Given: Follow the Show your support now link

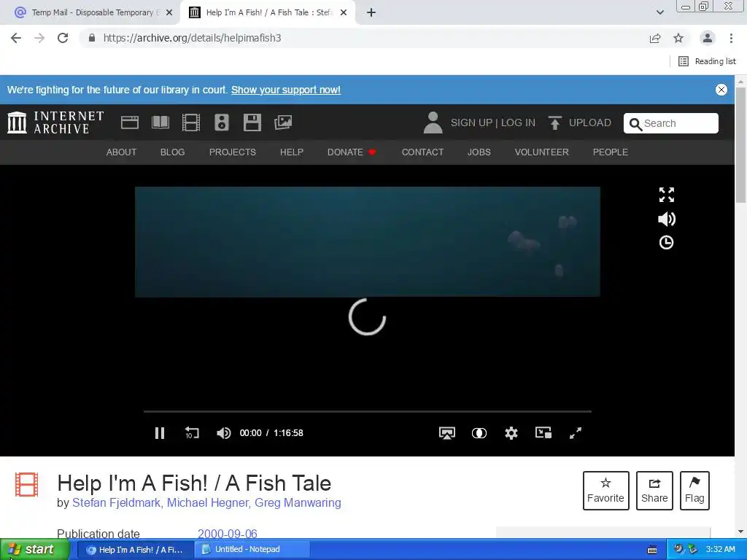Looking at the screenshot, I should (286, 90).
